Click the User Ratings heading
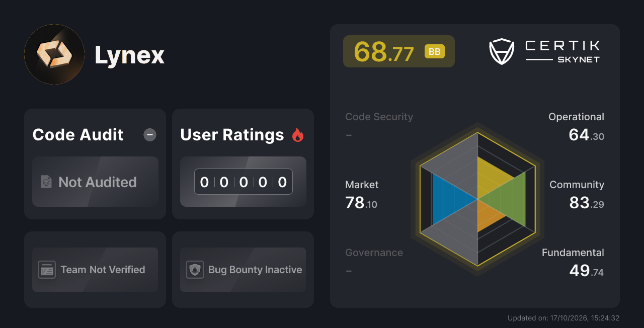Viewport: 644px width, 328px height. click(x=232, y=135)
